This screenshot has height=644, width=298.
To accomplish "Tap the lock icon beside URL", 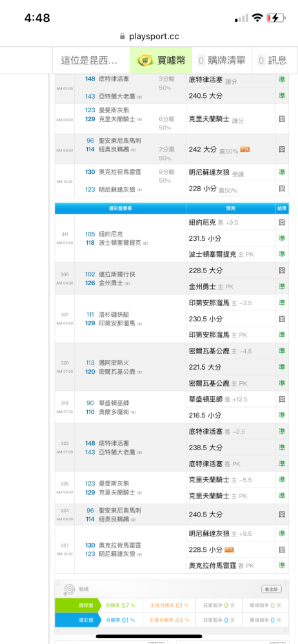I will 123,36.
